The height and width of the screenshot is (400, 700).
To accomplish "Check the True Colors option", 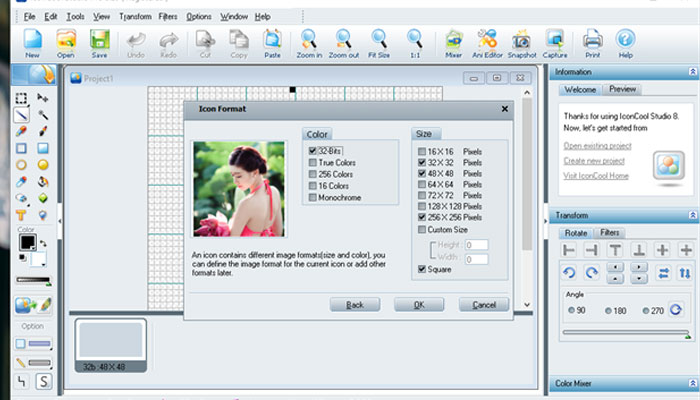I will [x=312, y=162].
